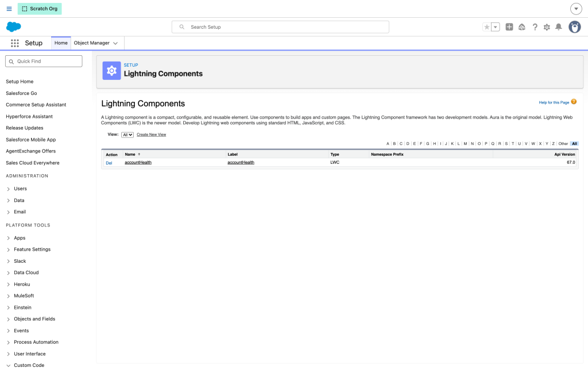Open the Global Actions plus icon
Image resolution: width=588 pixels, height=368 pixels.
coord(509,27)
